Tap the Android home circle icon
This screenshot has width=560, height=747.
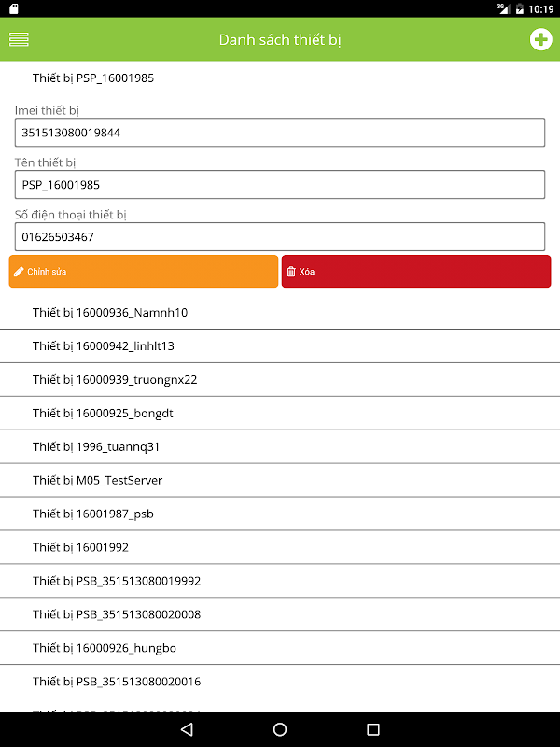click(280, 729)
